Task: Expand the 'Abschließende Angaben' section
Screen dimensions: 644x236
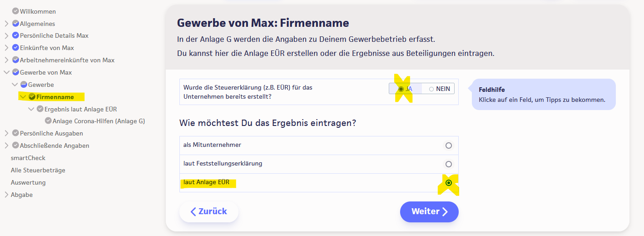Action: tap(6, 146)
